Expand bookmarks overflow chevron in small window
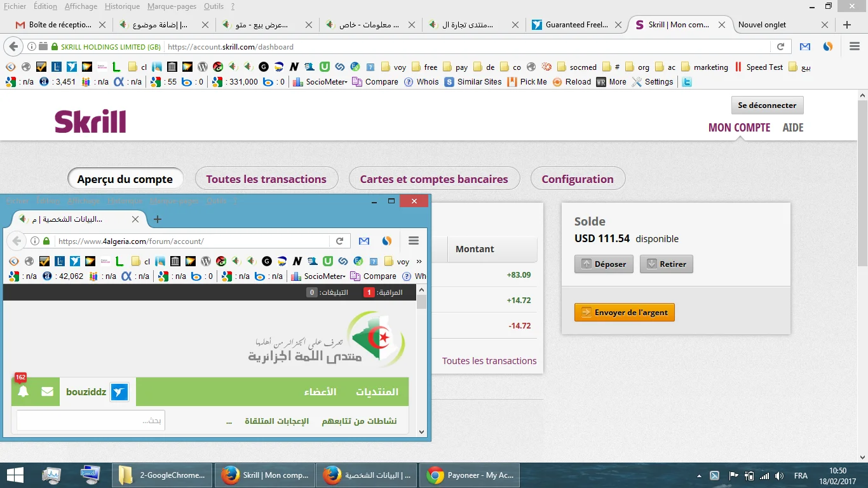Viewport: 868px width, 488px height. (419, 261)
